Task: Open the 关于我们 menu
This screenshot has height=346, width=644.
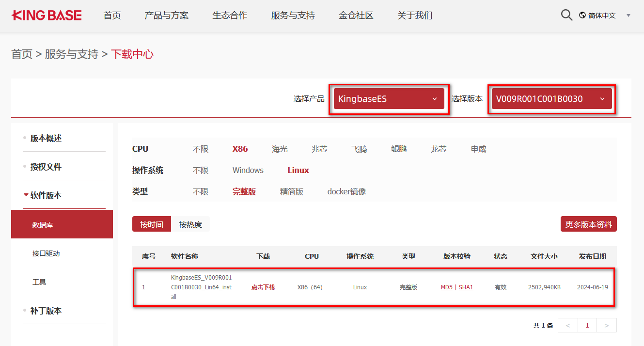Action: pos(415,16)
